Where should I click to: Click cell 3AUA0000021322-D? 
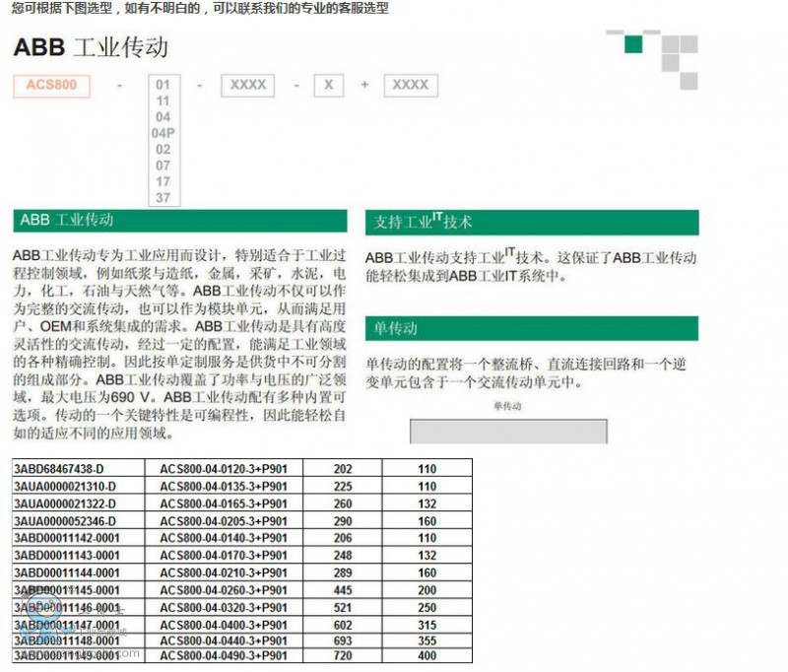point(79,504)
